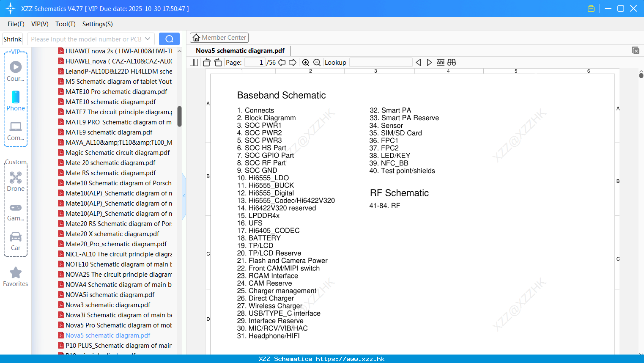Viewport: 644px width, 363px height.
Task: Open the Member Center button
Action: coord(219,38)
